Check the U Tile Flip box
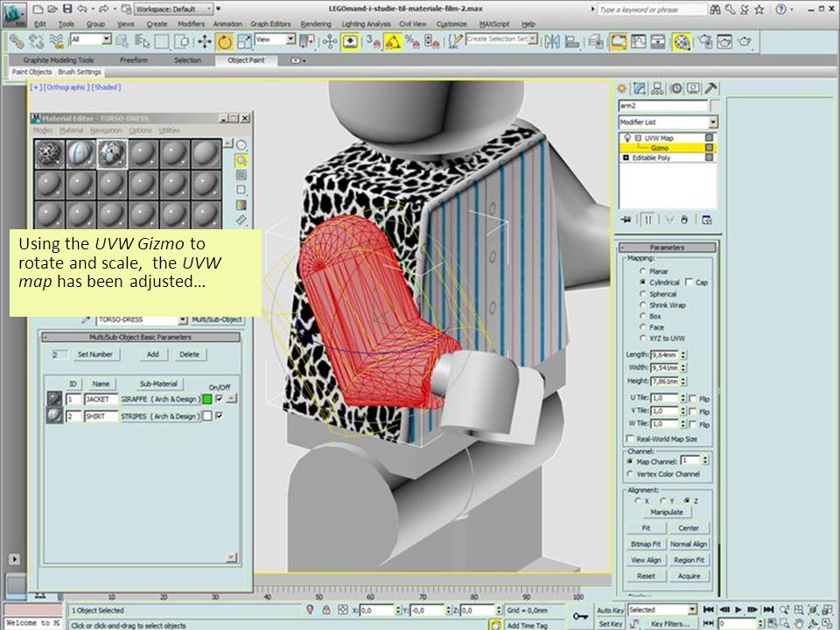Viewport: 840px width, 630px height. pos(693,399)
